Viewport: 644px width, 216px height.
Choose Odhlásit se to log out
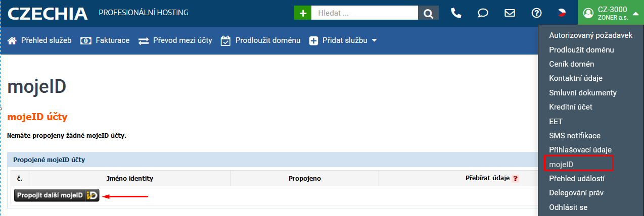tap(568, 207)
